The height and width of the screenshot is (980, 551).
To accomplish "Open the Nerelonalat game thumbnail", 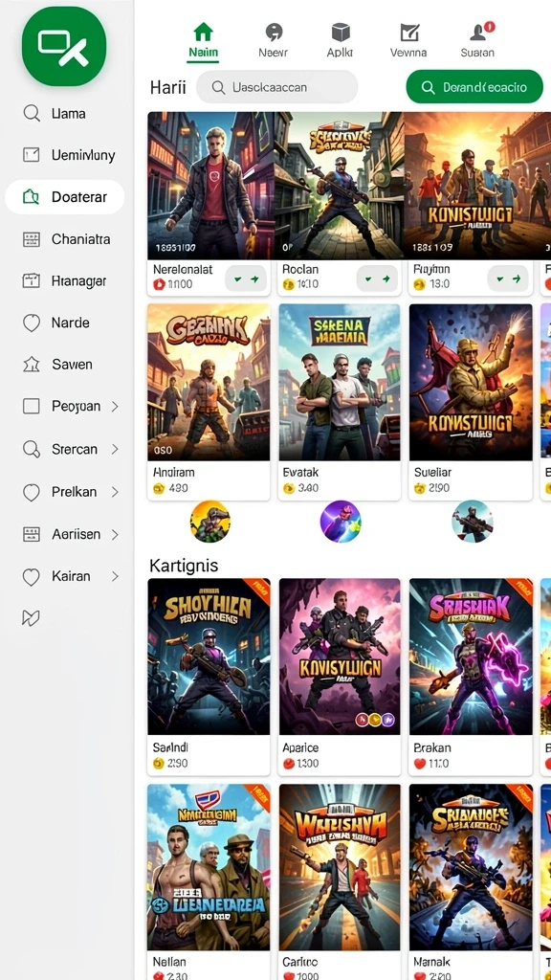I will [x=209, y=186].
